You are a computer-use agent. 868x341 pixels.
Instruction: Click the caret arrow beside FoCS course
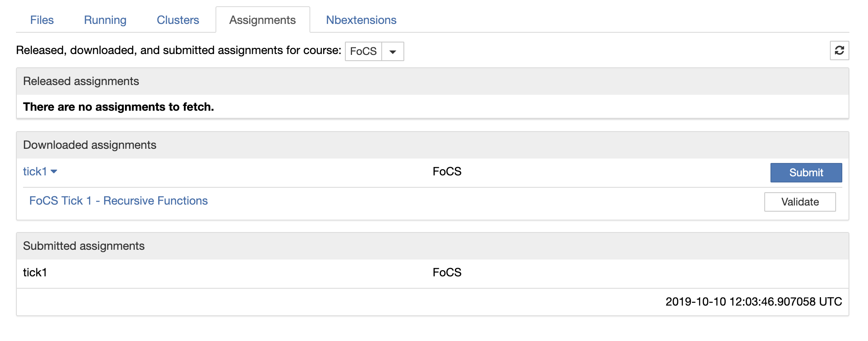tap(393, 51)
